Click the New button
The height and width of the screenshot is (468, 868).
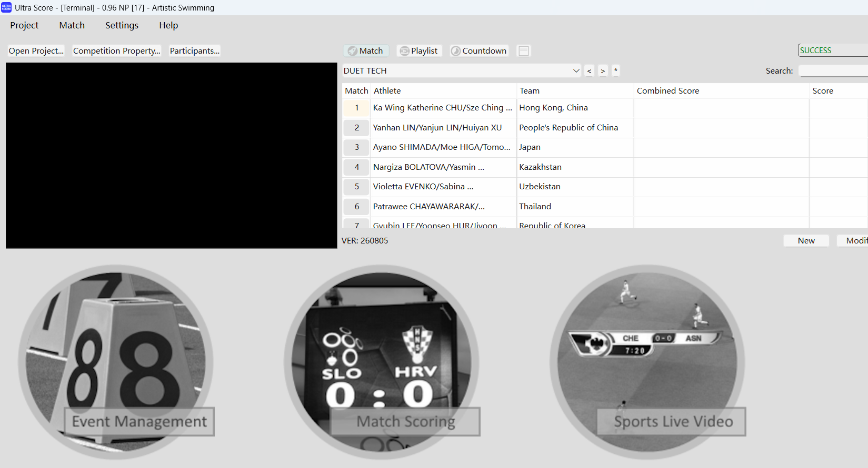pyautogui.click(x=806, y=241)
